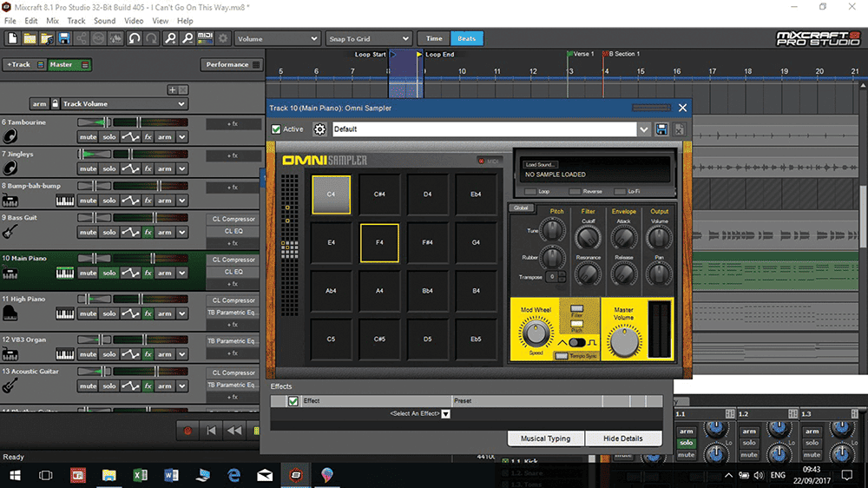Click the Load Sound button

[x=540, y=164]
